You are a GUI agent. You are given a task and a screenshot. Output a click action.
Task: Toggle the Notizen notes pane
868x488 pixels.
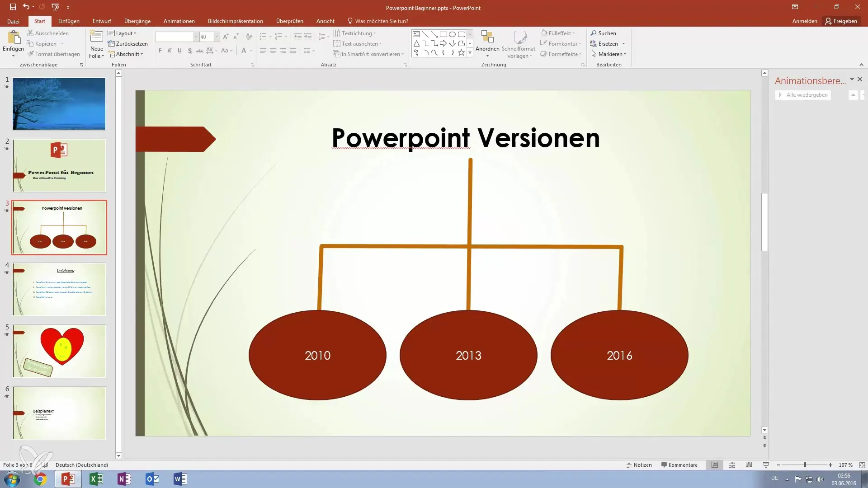coord(639,465)
